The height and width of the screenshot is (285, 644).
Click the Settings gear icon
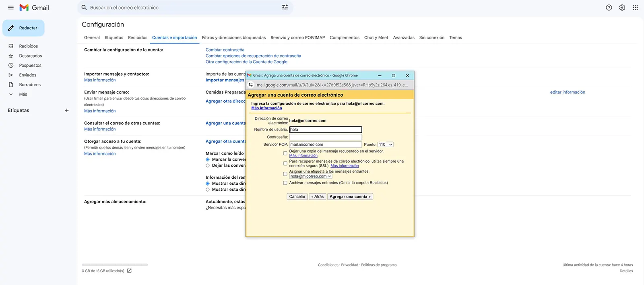tap(622, 8)
